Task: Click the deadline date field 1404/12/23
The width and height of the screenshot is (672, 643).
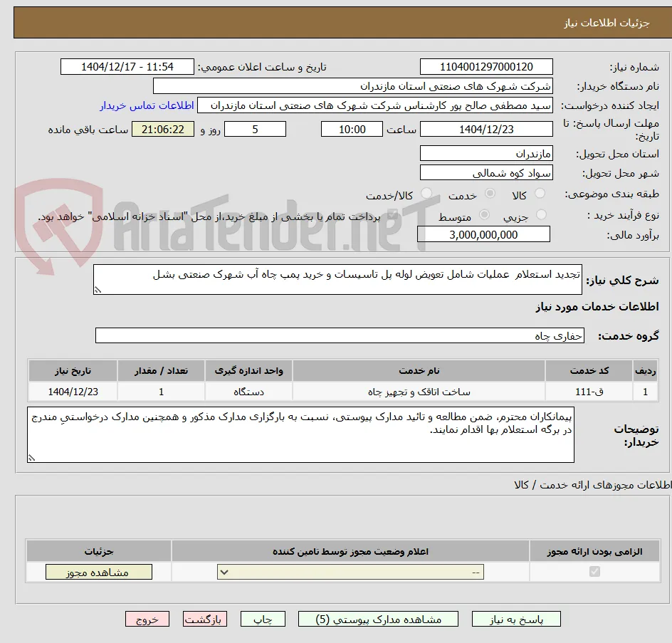Action: point(486,129)
